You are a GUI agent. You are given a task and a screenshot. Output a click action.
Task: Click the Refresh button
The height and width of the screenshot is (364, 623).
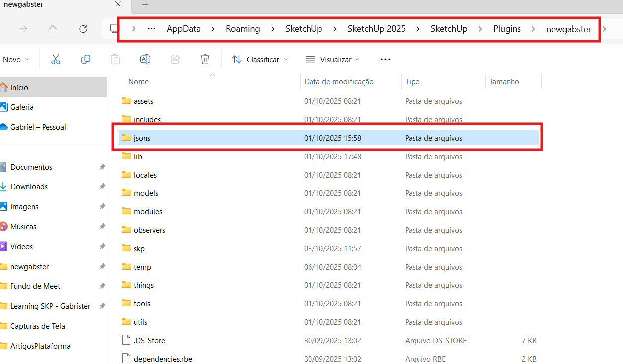tap(83, 29)
